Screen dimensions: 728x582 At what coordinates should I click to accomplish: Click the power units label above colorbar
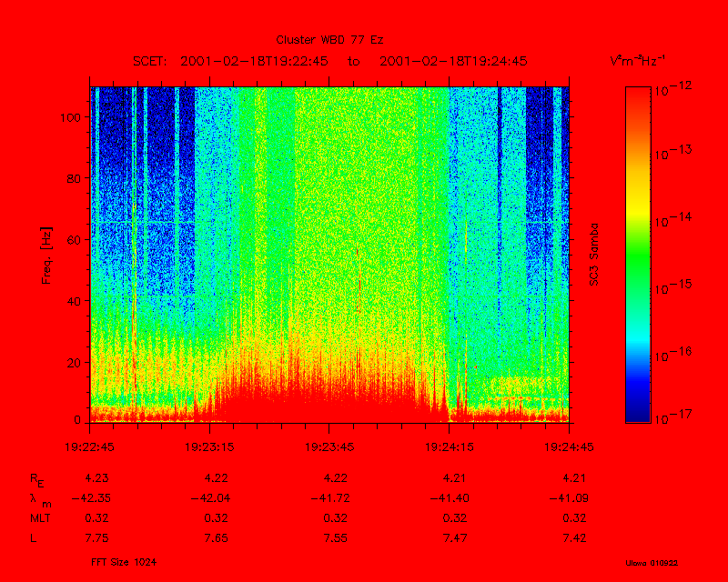pyautogui.click(x=638, y=61)
